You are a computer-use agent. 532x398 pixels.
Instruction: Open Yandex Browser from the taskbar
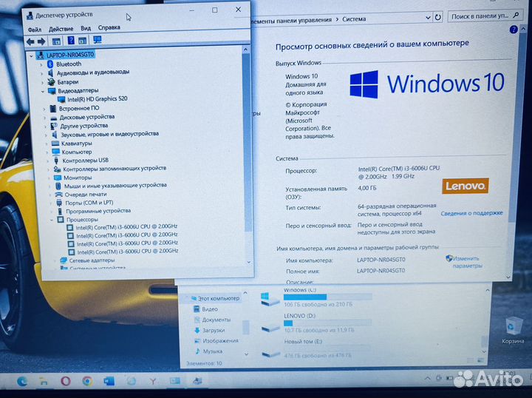tap(153, 382)
